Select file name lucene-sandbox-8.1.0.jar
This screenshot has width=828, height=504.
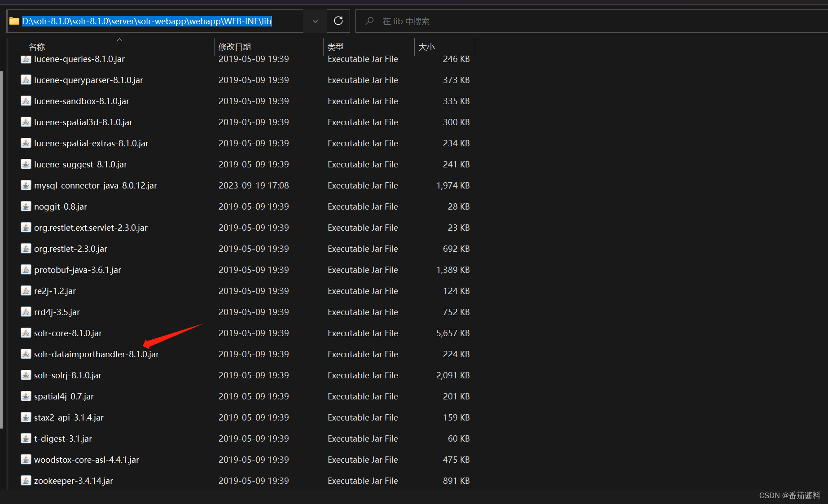pyautogui.click(x=82, y=101)
